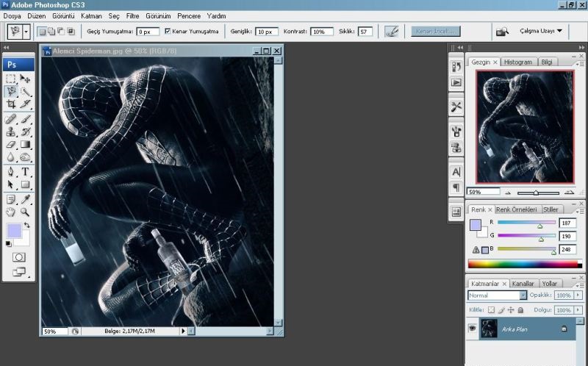Select the Slice tool
The height and width of the screenshot is (366, 588).
click(x=25, y=104)
